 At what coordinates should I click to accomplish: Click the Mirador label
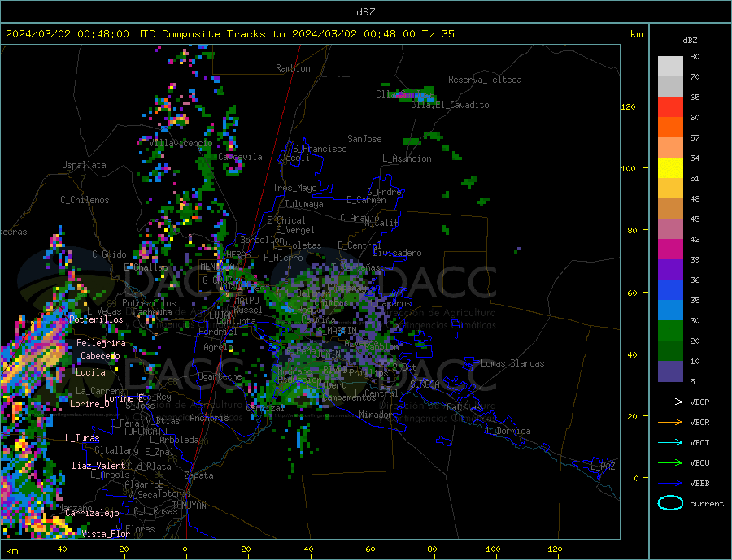(376, 415)
